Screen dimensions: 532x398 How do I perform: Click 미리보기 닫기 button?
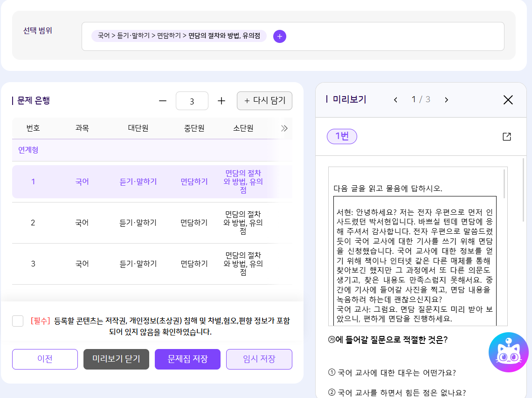coord(116,359)
